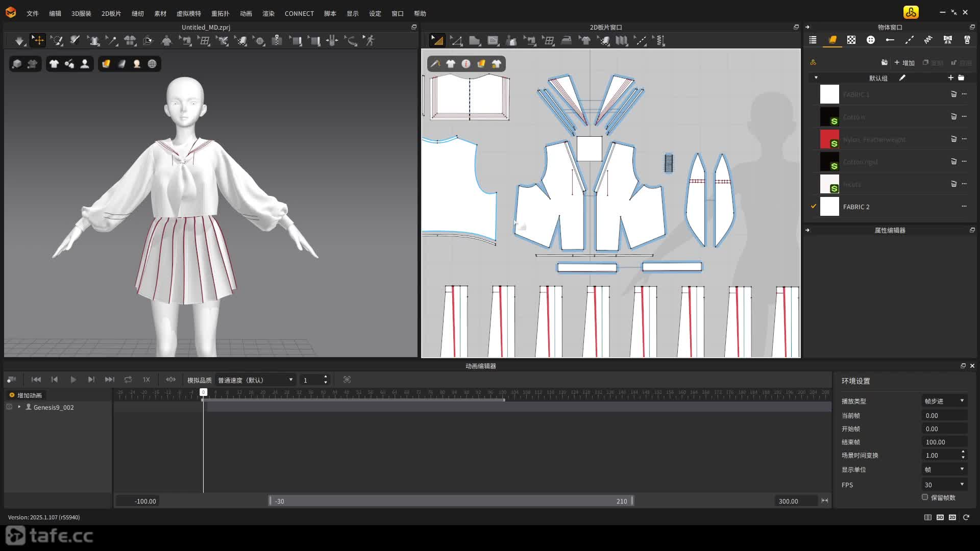980x551 pixels.
Task: Open the 缝纫 menu
Action: click(x=137, y=13)
